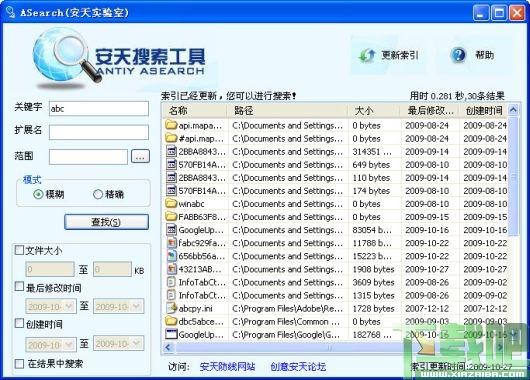The width and height of the screenshot is (530, 380).
Task: Enable the 创建时间 checkbox
Action: click(20, 323)
